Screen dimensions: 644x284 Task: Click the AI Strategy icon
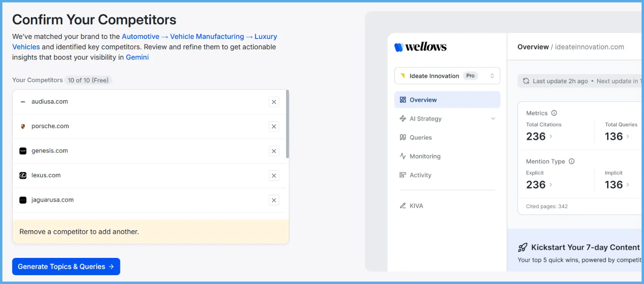click(403, 119)
